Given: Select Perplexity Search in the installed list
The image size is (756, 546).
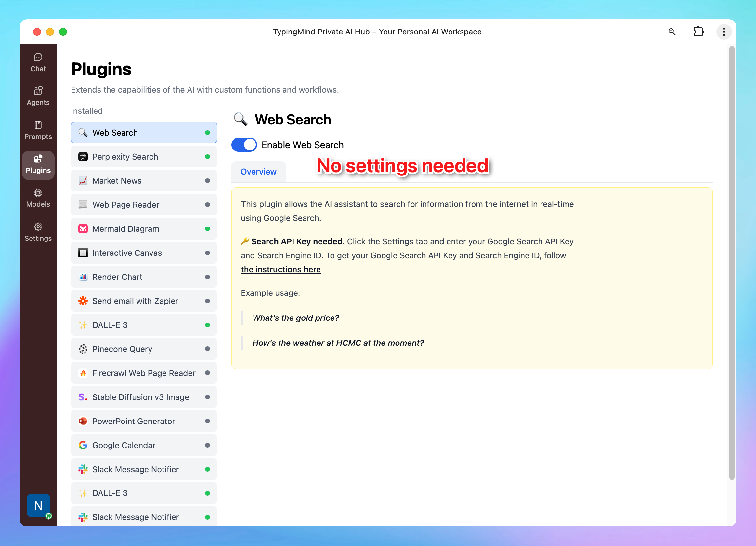Looking at the screenshot, I should click(x=144, y=157).
